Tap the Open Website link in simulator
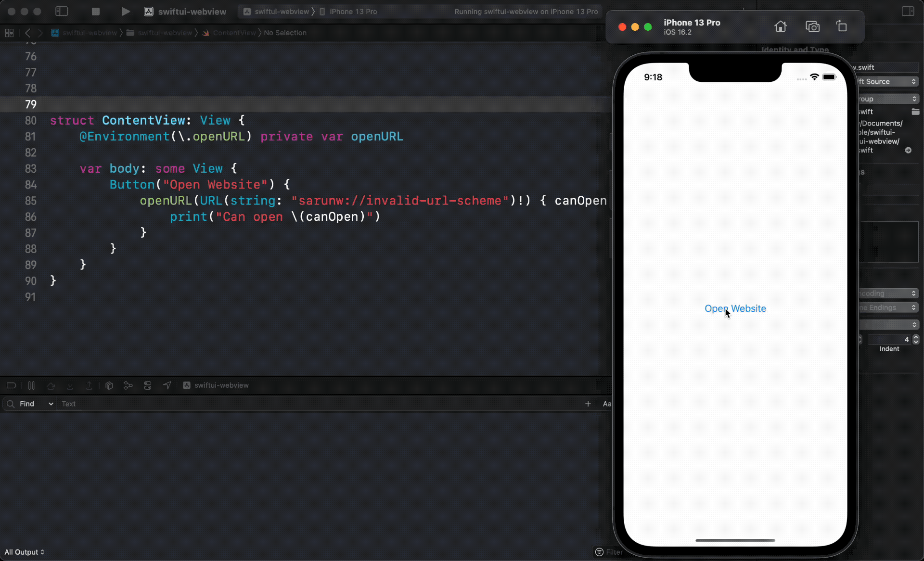924x561 pixels. (x=735, y=308)
